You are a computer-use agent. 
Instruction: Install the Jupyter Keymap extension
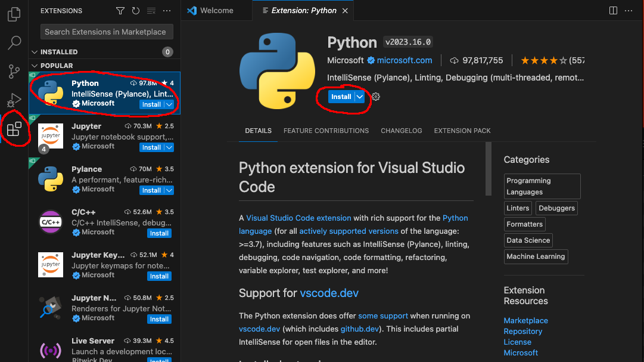point(159,276)
